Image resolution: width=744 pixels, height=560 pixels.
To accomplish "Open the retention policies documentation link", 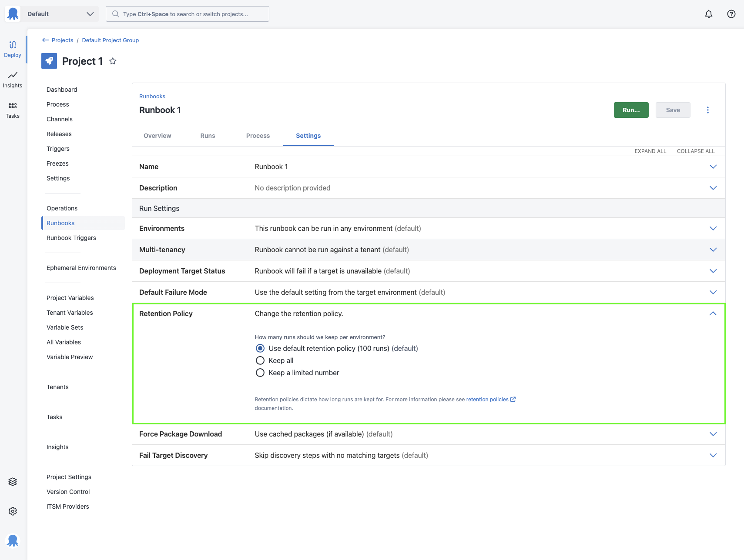I will [x=487, y=400].
